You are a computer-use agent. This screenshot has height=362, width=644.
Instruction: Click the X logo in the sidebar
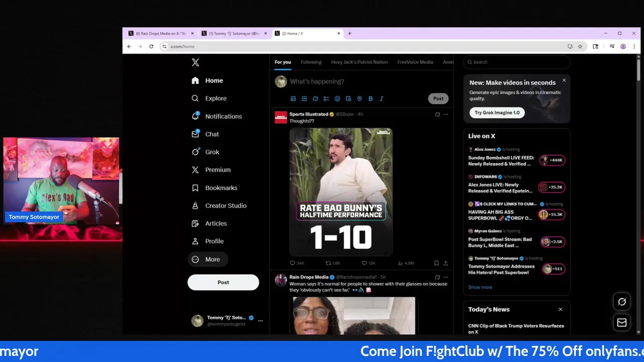196,62
